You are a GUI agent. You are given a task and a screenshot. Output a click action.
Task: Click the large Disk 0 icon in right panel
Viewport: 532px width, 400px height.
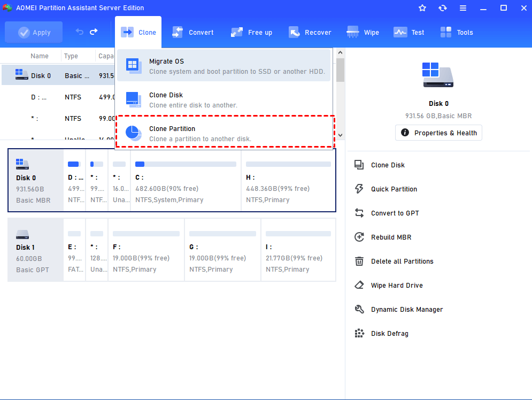pos(438,75)
